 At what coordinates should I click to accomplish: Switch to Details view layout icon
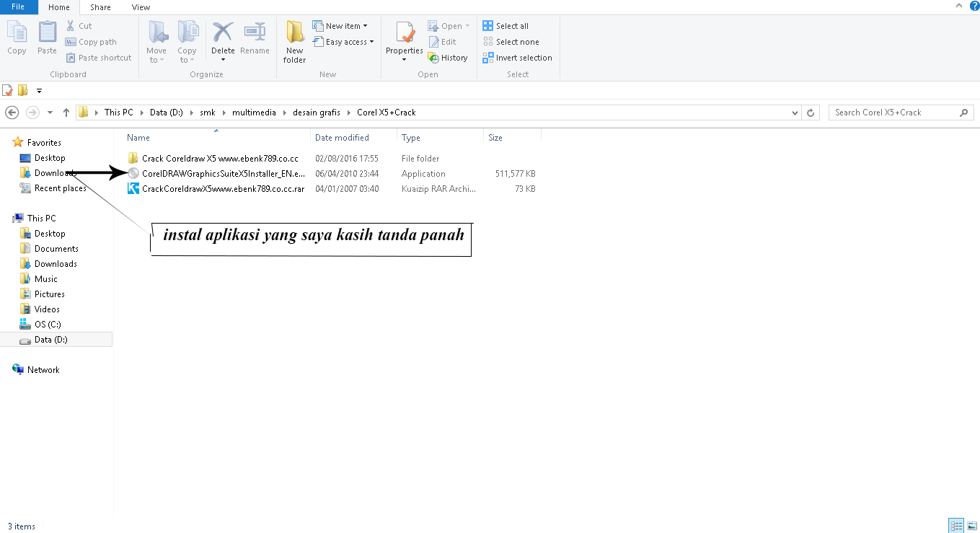[956, 526]
